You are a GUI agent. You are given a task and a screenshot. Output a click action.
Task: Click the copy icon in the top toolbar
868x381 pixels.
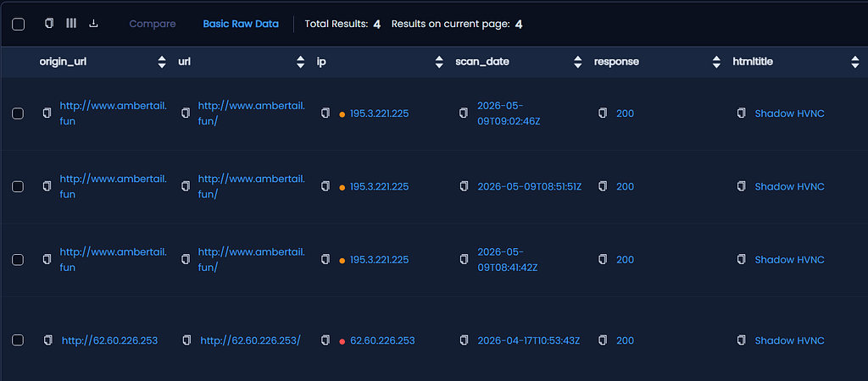49,23
